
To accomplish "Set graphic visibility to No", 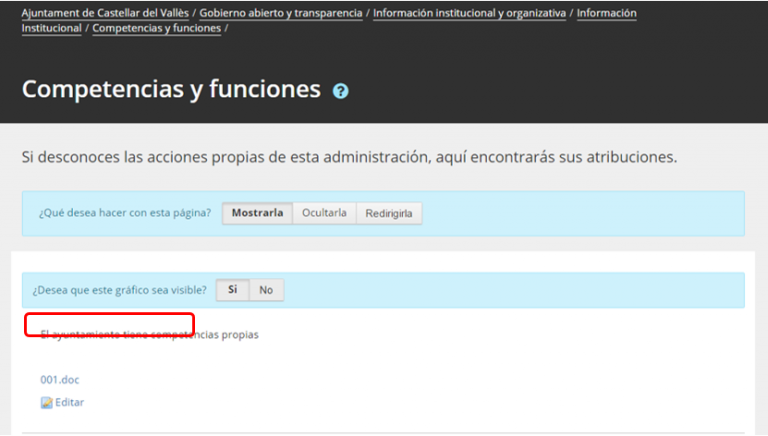I will (266, 290).
